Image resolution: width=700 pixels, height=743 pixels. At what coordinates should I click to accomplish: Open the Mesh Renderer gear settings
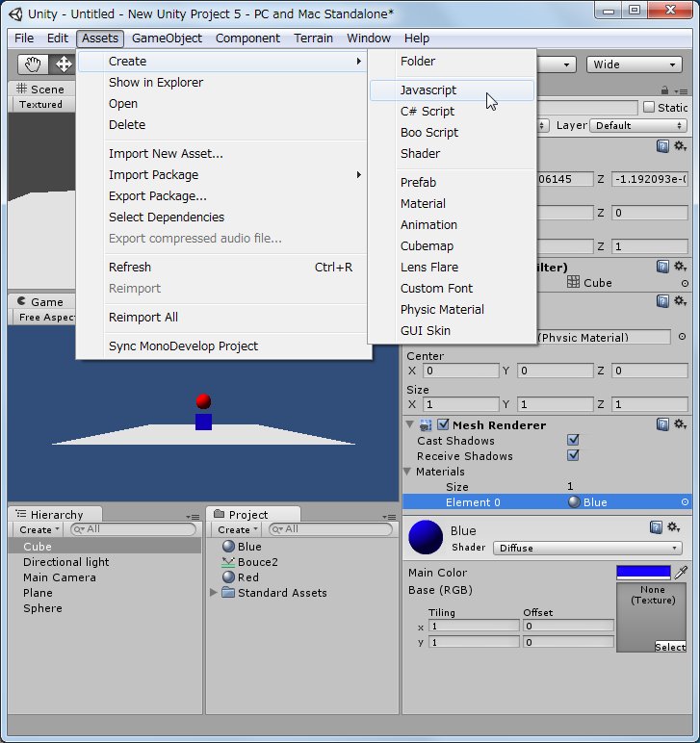pos(680,424)
